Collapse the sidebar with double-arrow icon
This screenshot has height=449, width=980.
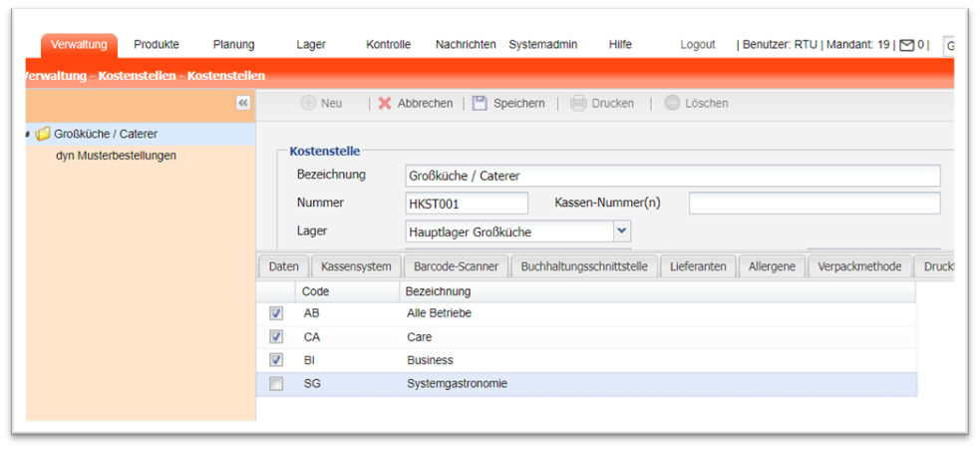(x=243, y=103)
